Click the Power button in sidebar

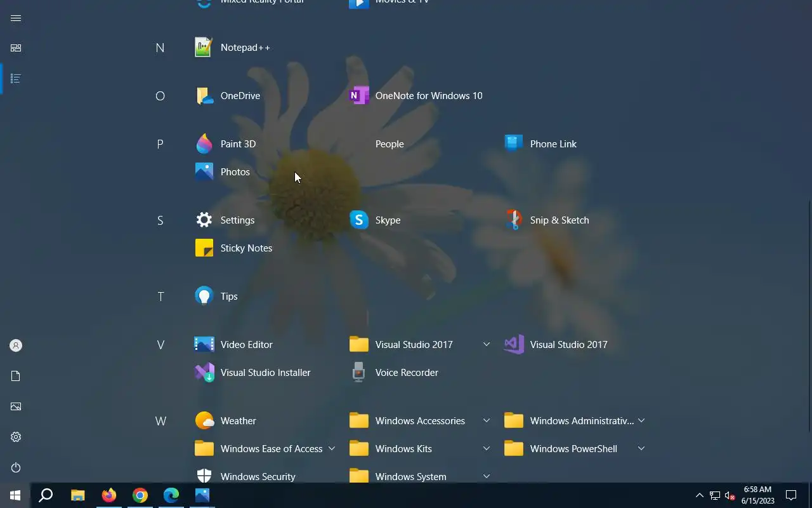tap(16, 467)
